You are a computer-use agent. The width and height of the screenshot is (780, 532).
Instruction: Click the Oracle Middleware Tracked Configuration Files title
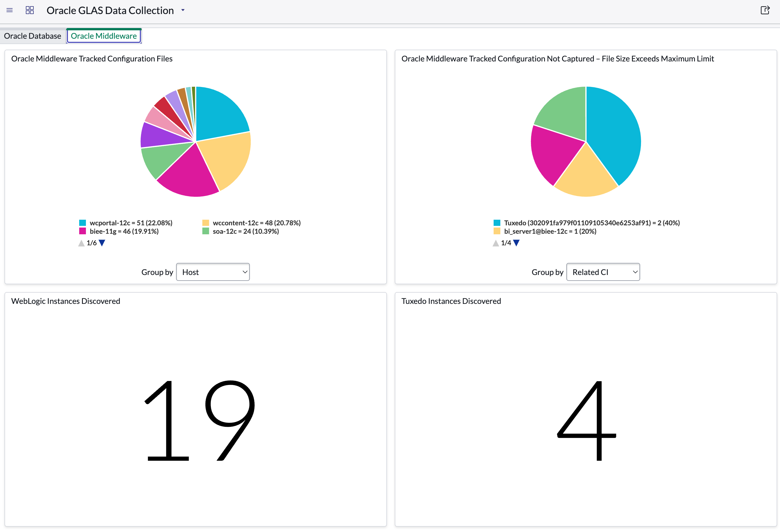point(92,59)
